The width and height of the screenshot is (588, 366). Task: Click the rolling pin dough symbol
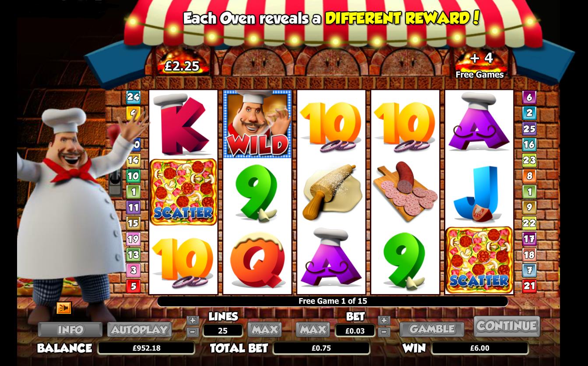tap(331, 192)
